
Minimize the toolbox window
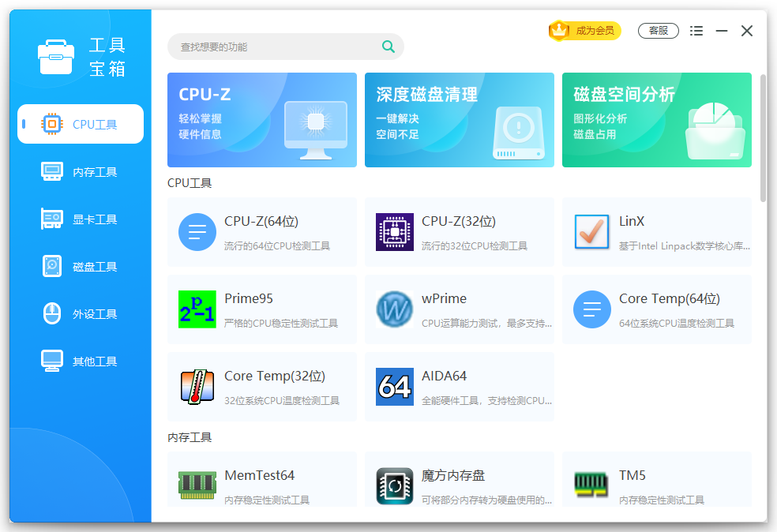click(722, 31)
